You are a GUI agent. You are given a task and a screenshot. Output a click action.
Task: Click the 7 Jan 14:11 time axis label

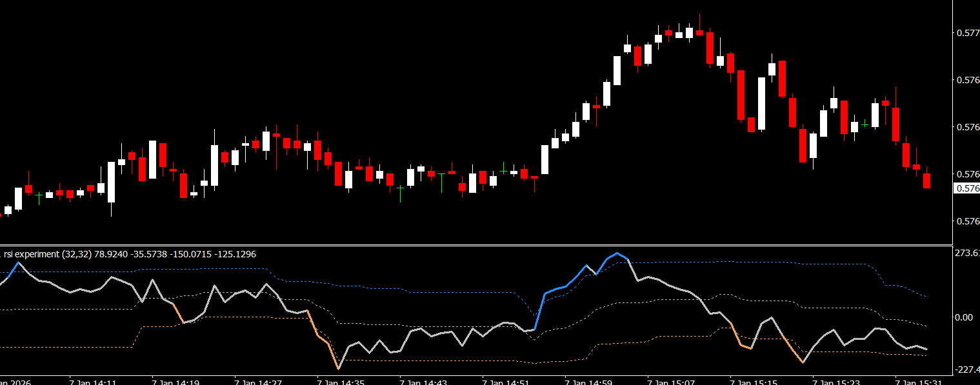(93, 382)
